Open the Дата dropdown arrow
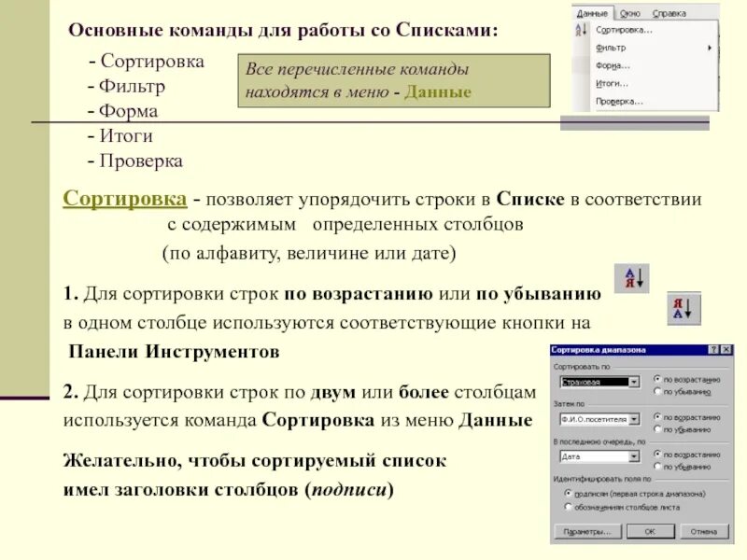 coord(634,456)
